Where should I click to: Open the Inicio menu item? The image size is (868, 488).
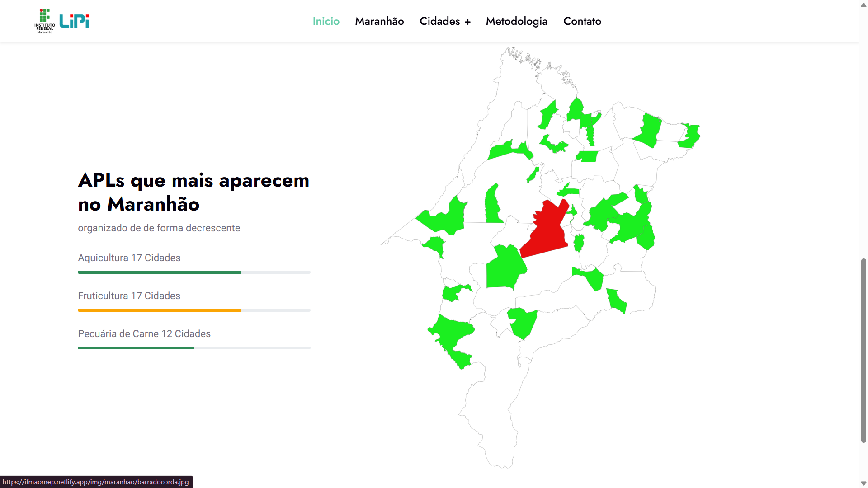click(325, 21)
